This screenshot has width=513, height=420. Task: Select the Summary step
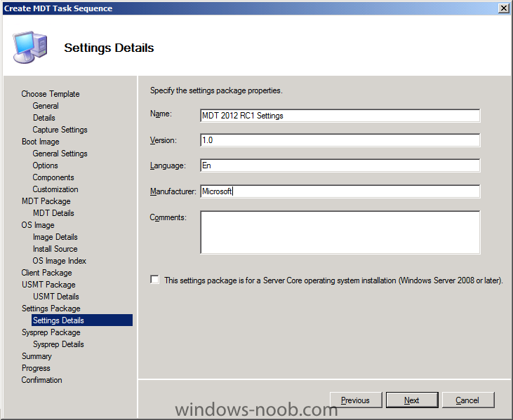[36, 356]
